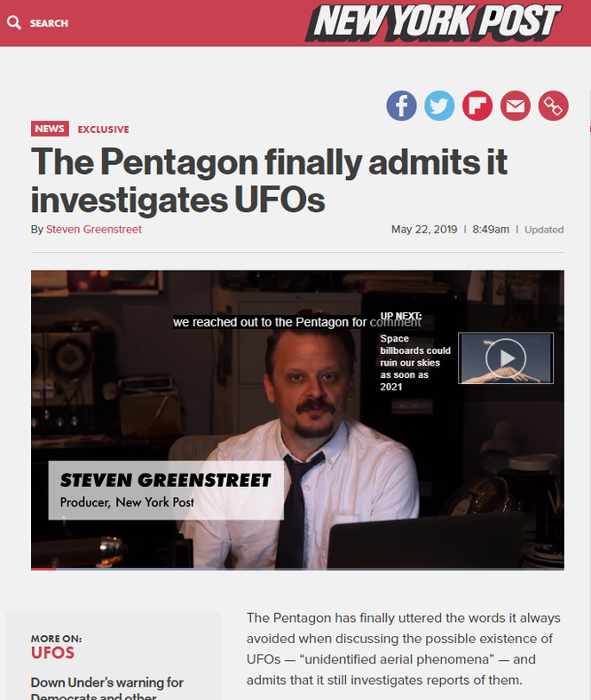The height and width of the screenshot is (700, 591).
Task: Open Down Under's warning related story
Action: tap(107, 689)
